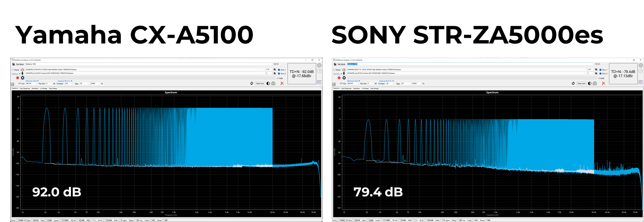The width and height of the screenshot is (644, 222).
Task: Switch to Freq Response tab in Yamaha window
Action: [24, 88]
